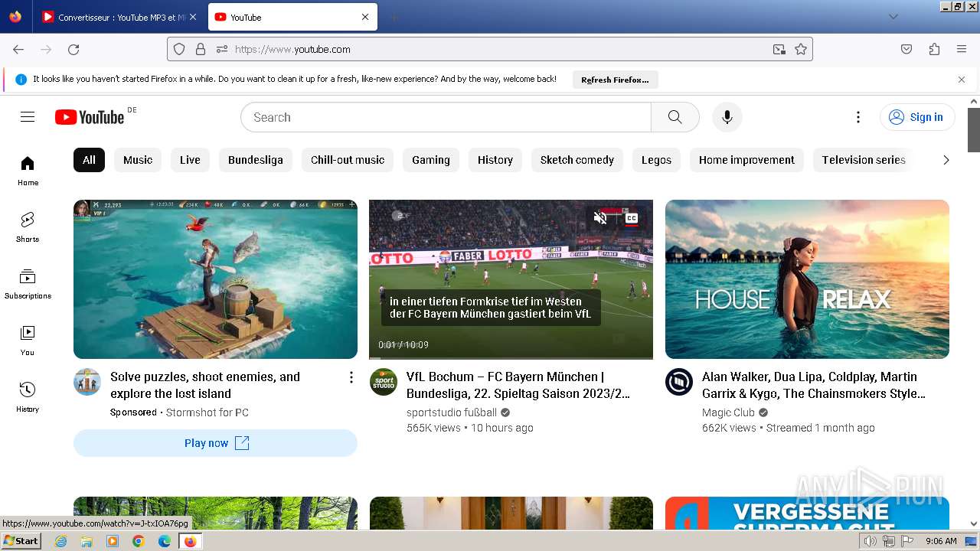Viewport: 980px width, 551px height.
Task: Select the Legos filter chip
Action: [x=656, y=160]
